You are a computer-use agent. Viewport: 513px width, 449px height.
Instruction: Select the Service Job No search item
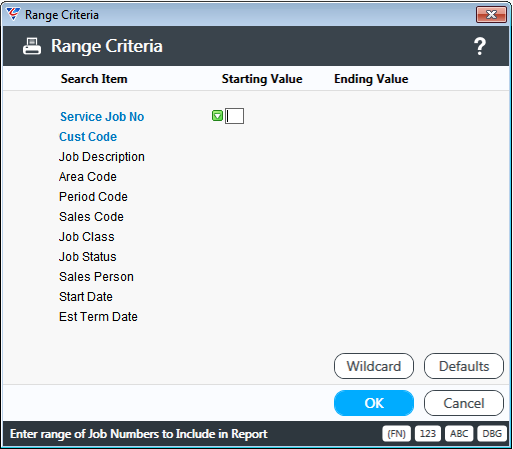point(102,117)
